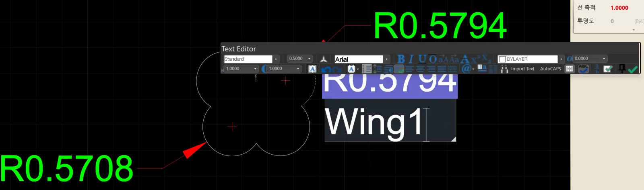Open Find and Replace binoculars icon
644x190 pixels.
(x=504, y=69)
